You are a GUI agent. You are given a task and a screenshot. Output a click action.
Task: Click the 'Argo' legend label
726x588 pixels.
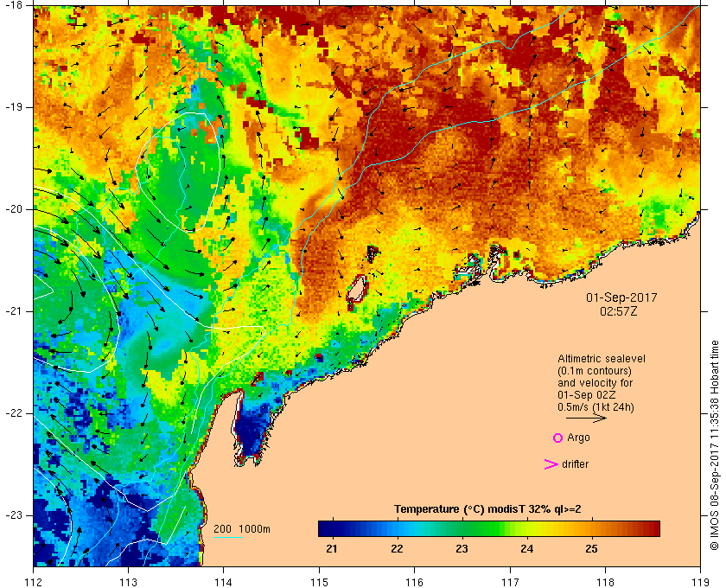point(578,438)
